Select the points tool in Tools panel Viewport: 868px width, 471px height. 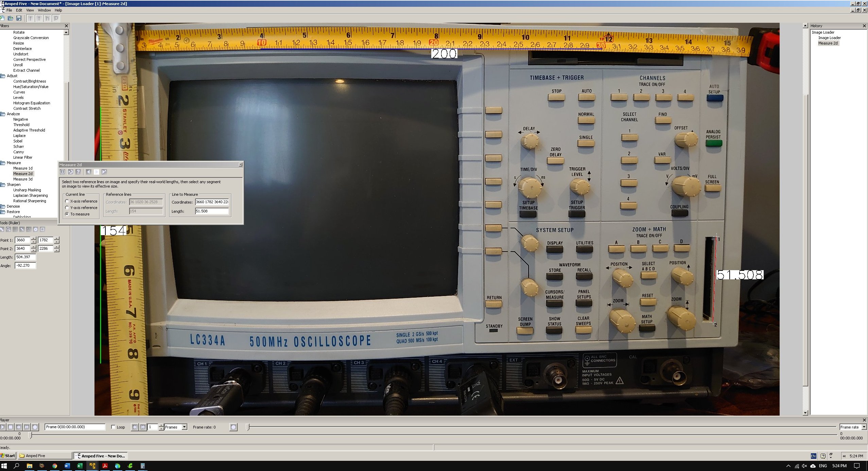[x=29, y=229]
